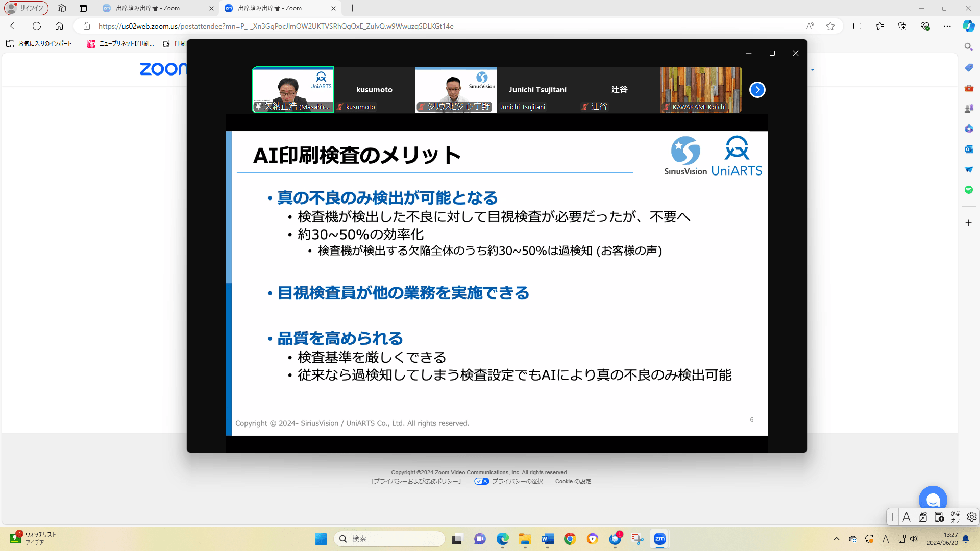Open IME toolbar settings gear
980x551 pixels.
[x=972, y=517]
